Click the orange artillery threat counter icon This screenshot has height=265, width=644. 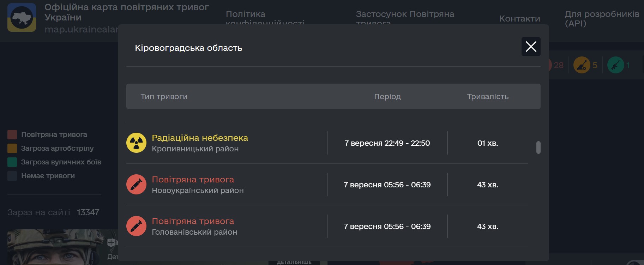click(582, 65)
